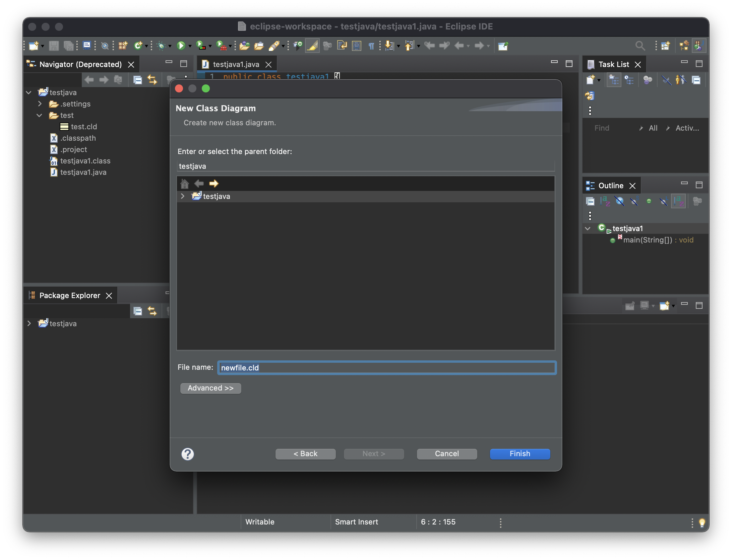This screenshot has height=560, width=732.
Task: Collapse the testjava project in Navigator
Action: click(x=29, y=92)
